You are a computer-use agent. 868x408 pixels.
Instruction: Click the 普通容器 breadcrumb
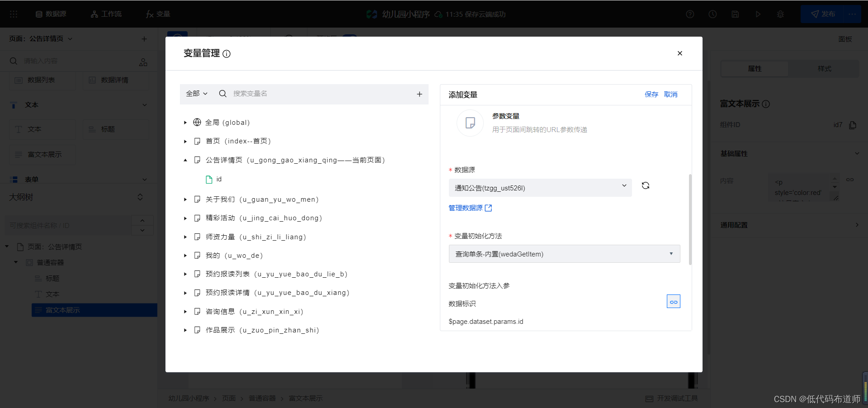[262, 399]
